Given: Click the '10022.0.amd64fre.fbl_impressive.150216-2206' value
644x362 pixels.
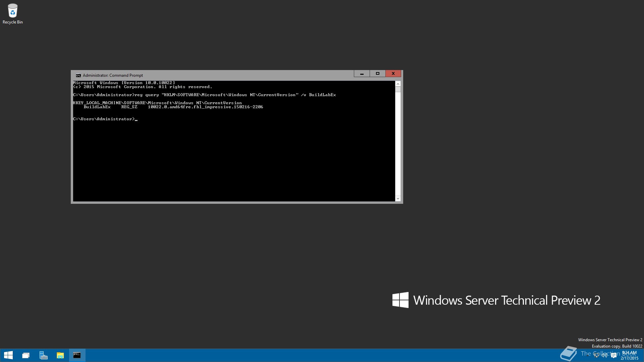Looking at the screenshot, I should coord(206,107).
